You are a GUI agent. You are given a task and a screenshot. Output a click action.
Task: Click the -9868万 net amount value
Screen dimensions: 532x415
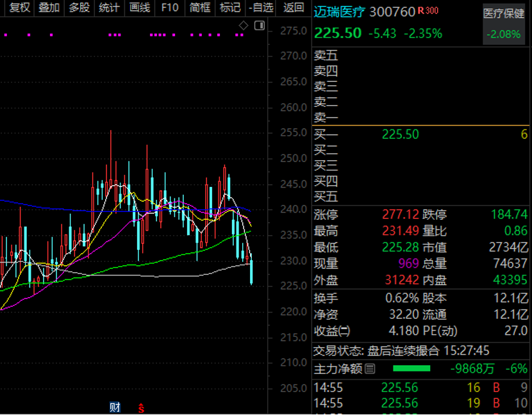click(x=472, y=369)
